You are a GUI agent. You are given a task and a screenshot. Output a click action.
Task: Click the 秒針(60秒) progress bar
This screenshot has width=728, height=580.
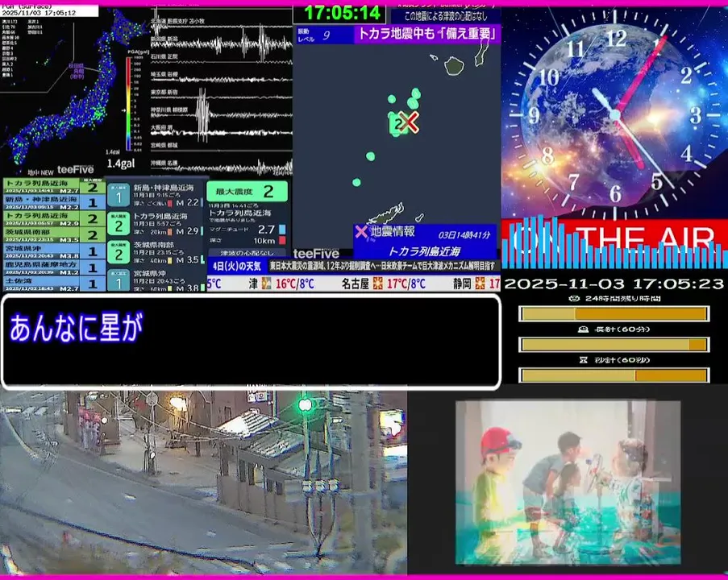pos(614,375)
